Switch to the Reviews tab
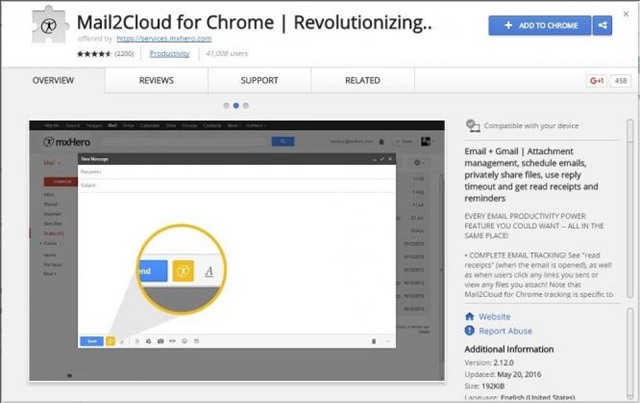 [x=156, y=80]
